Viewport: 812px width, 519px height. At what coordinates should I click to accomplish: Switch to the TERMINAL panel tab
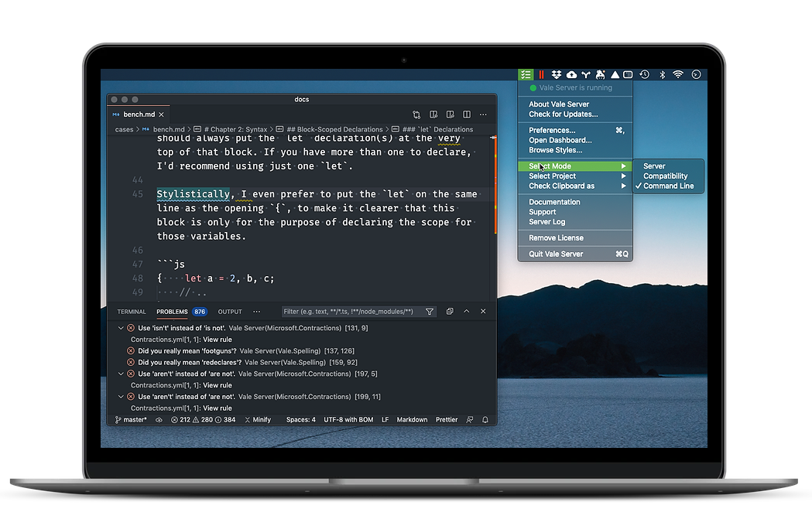(x=132, y=312)
